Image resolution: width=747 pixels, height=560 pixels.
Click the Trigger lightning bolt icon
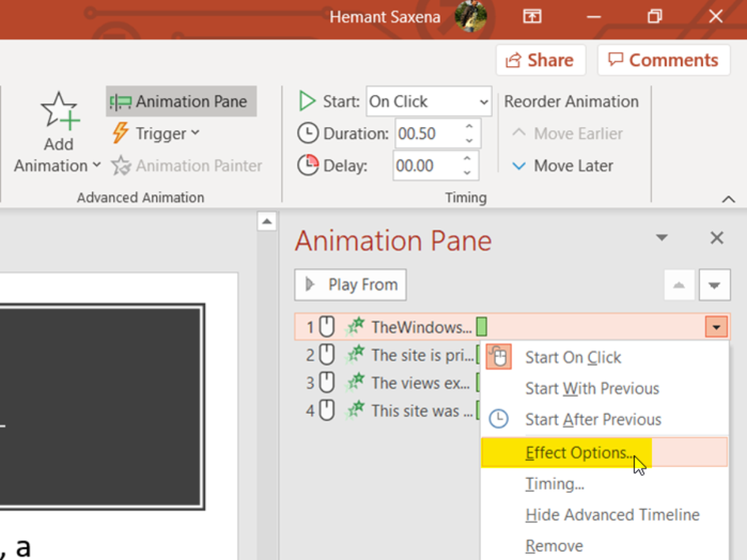(120, 133)
